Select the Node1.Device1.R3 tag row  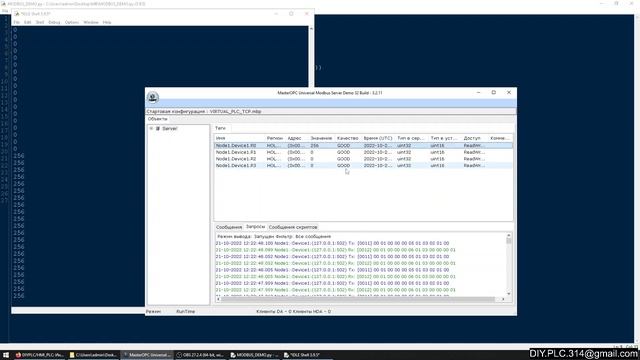click(x=363, y=166)
